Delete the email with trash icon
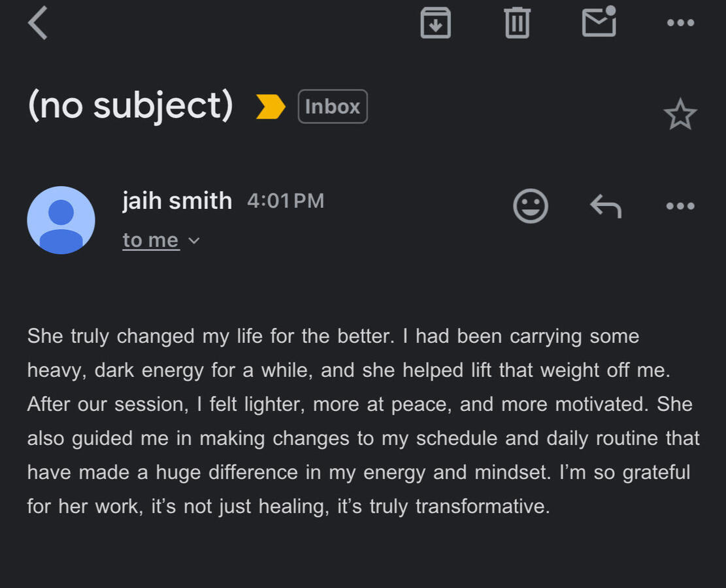This screenshot has height=588, width=726. 517,24
